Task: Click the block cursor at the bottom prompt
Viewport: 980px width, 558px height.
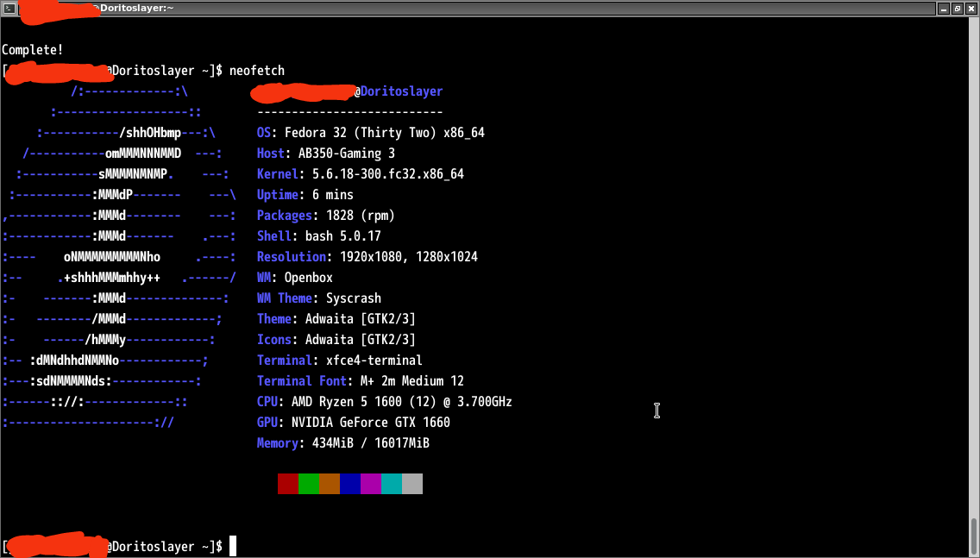Action: point(232,546)
